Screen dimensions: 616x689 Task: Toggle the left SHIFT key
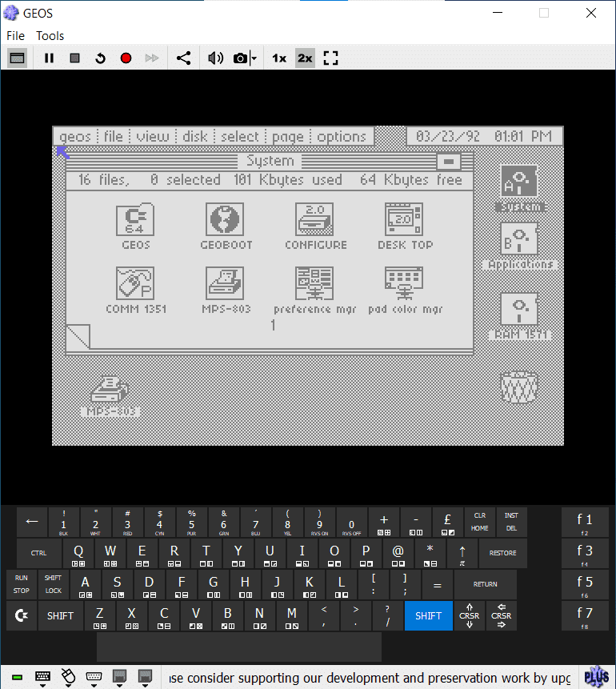pyautogui.click(x=60, y=615)
